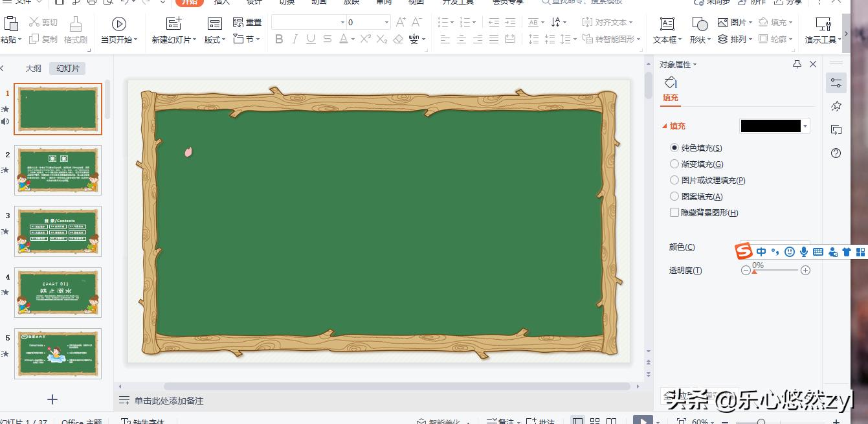
Task: Click the Reset (重置) button
Action: [x=247, y=23]
